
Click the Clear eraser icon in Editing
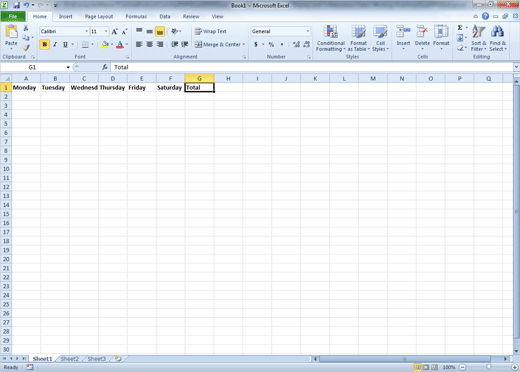tap(460, 48)
